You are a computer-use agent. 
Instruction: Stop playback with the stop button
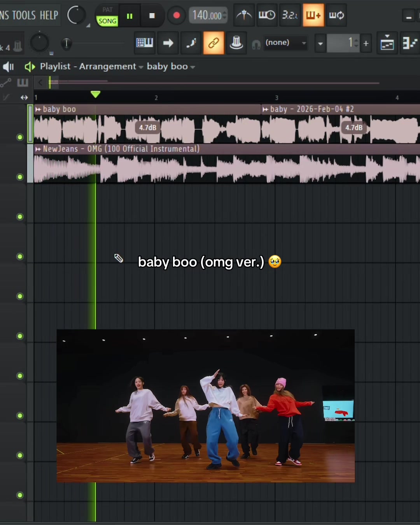click(152, 16)
